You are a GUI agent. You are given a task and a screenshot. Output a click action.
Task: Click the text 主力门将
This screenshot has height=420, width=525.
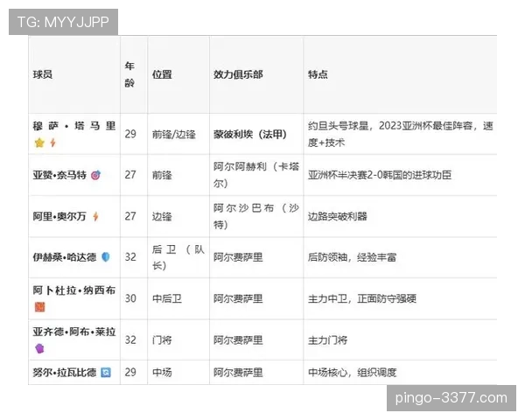tap(327, 340)
